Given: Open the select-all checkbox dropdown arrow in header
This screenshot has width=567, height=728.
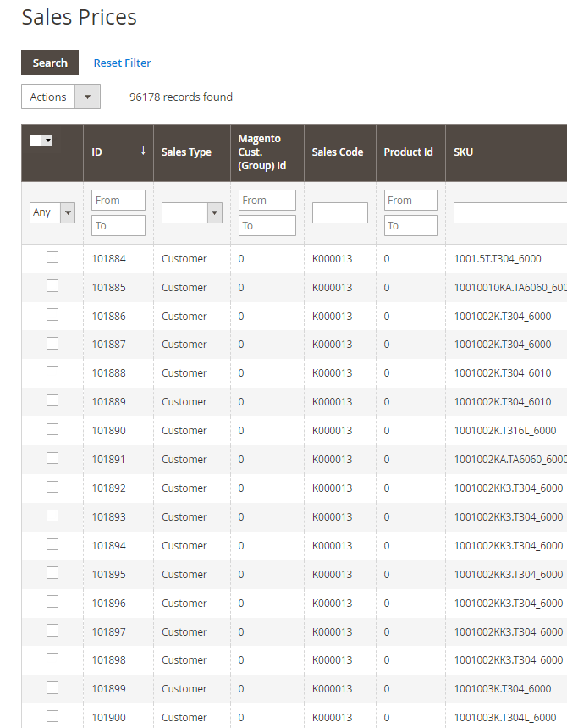Looking at the screenshot, I should 47,141.
